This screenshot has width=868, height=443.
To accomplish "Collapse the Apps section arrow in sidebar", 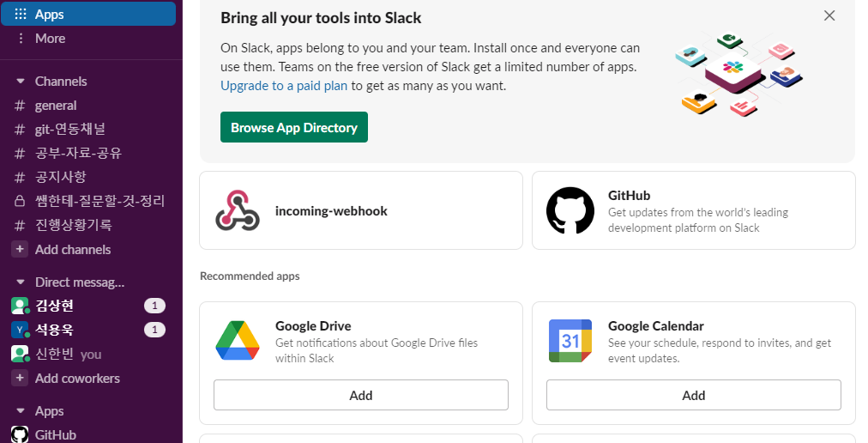I will [21, 411].
